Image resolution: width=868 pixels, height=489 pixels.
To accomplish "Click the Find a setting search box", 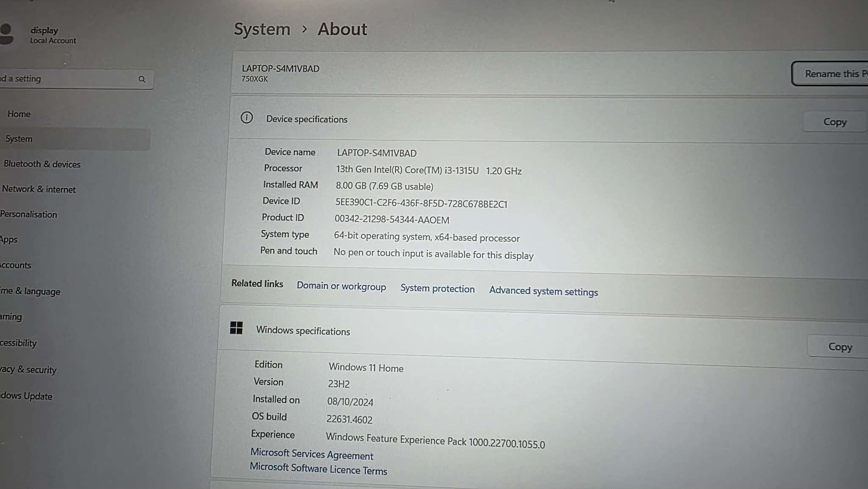I will [68, 79].
